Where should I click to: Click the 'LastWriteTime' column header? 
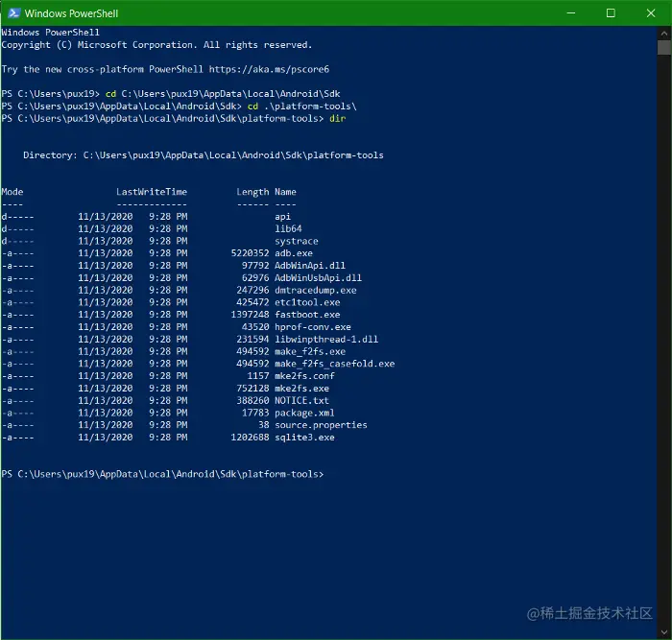click(x=152, y=192)
